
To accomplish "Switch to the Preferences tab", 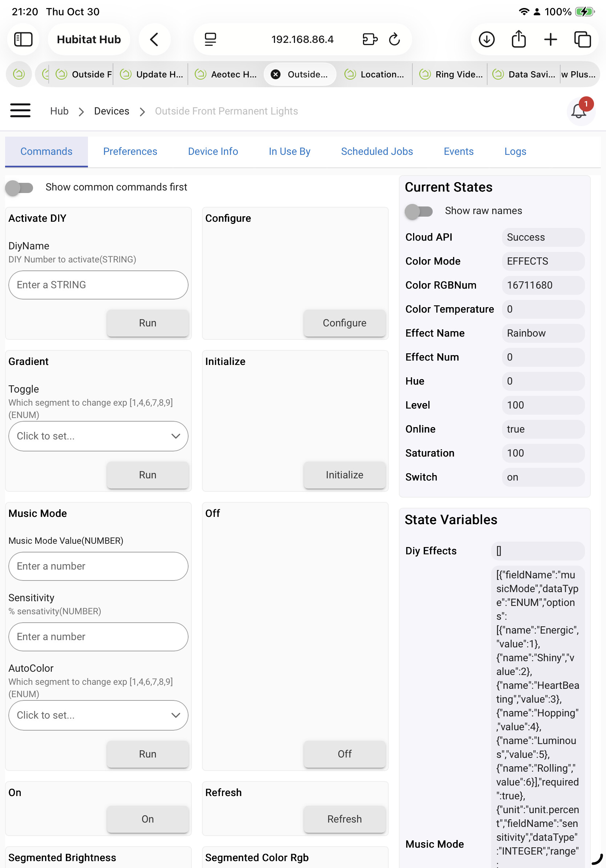I will [x=130, y=152].
